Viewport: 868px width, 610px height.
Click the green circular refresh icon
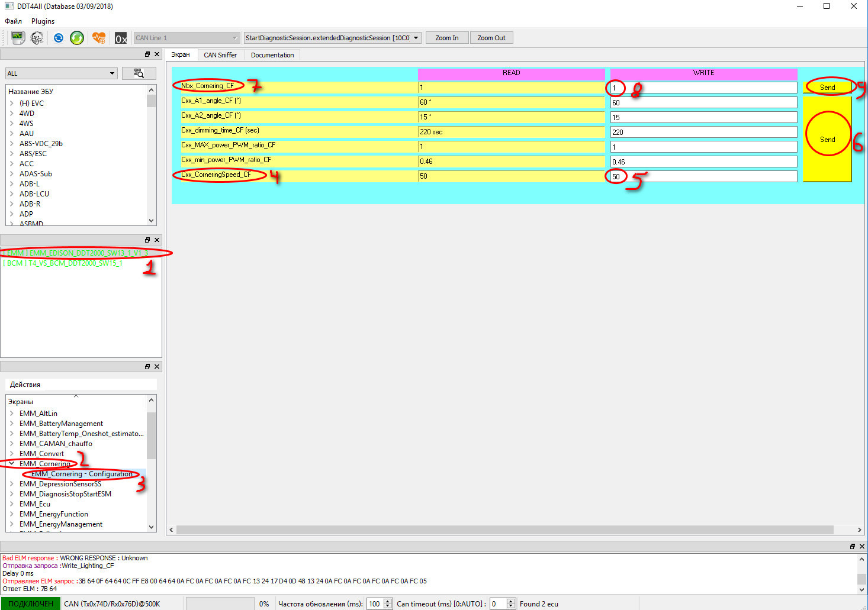click(x=77, y=38)
